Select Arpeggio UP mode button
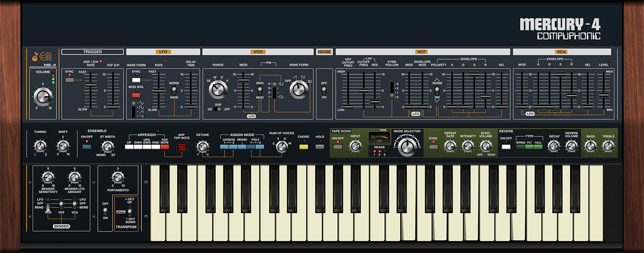Screen dimensions: 644x253 (x=129, y=147)
